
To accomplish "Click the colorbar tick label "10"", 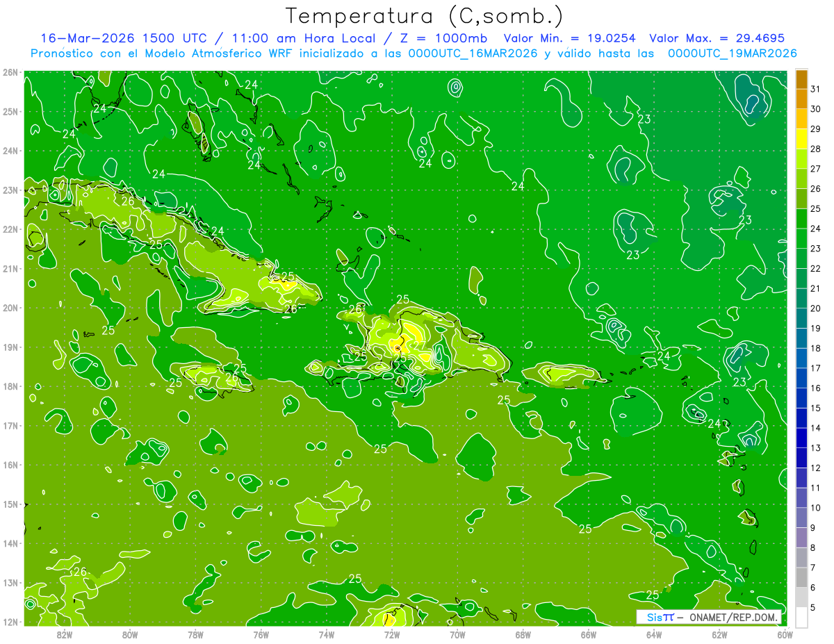I will [x=816, y=508].
